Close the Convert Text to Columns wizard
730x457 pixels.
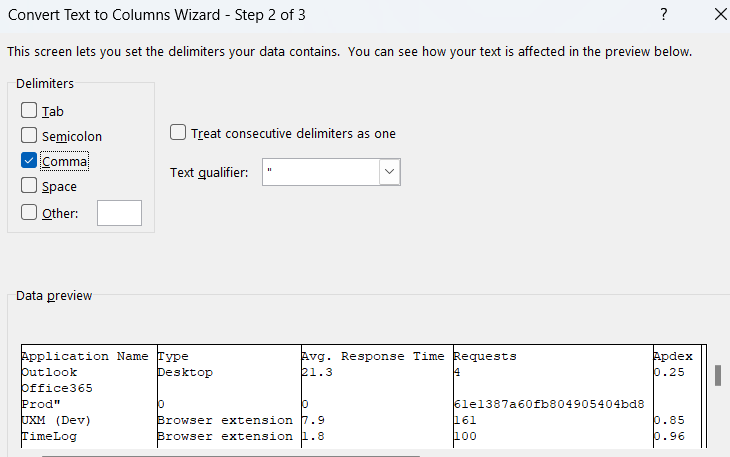click(x=722, y=15)
